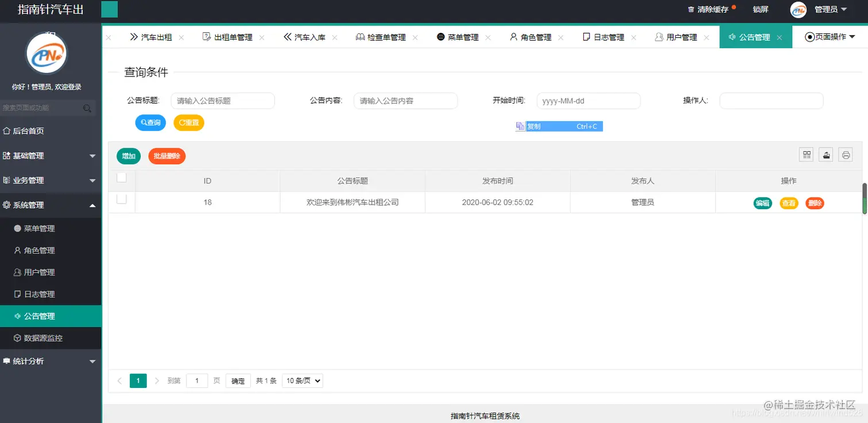
Task: Close the 角色管理 tab
Action: [561, 37]
